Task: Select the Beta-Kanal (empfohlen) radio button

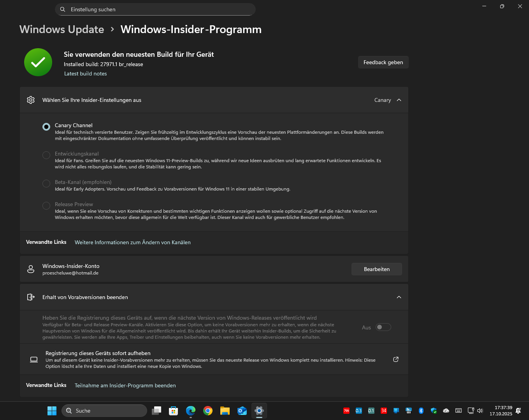Action: 46,184
